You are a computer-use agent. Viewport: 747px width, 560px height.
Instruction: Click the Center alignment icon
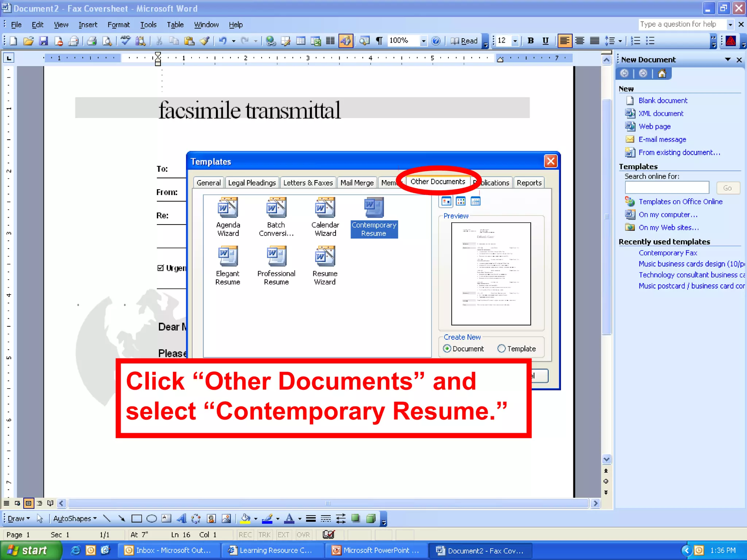[580, 41]
